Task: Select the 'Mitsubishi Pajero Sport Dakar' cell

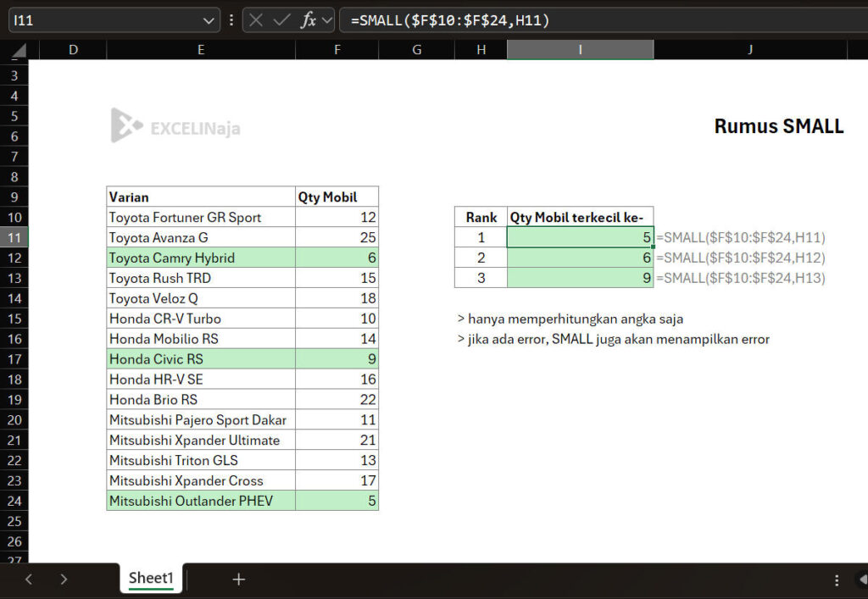Action: point(201,420)
